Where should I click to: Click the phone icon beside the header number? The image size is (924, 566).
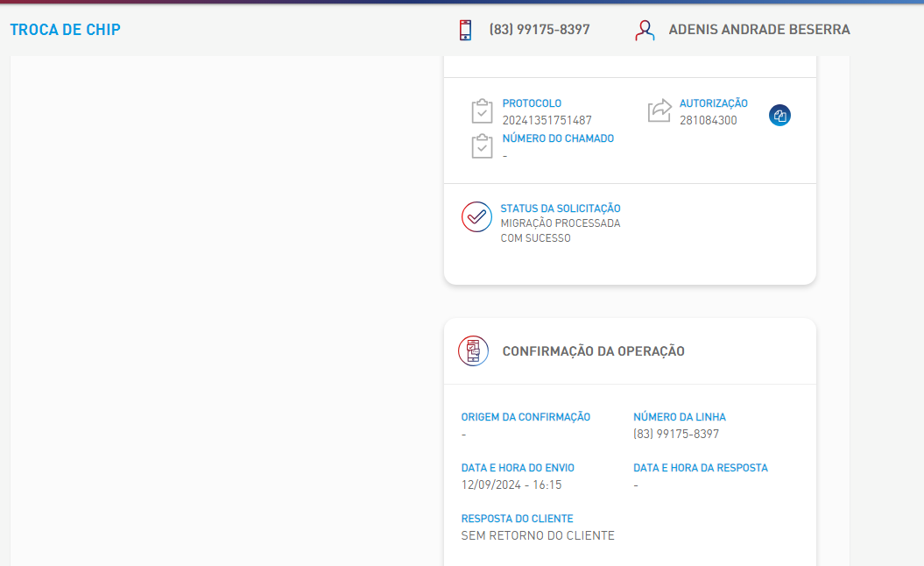(x=466, y=30)
